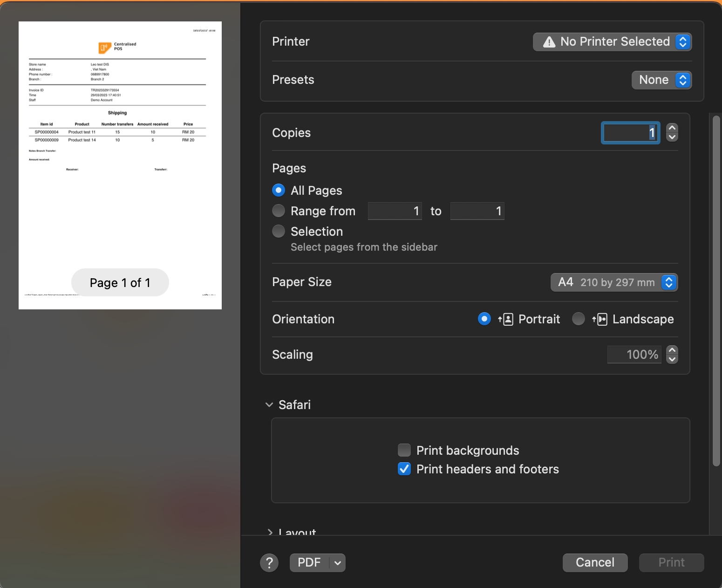Expand the Layout section
This screenshot has height=588, width=722.
(270, 532)
